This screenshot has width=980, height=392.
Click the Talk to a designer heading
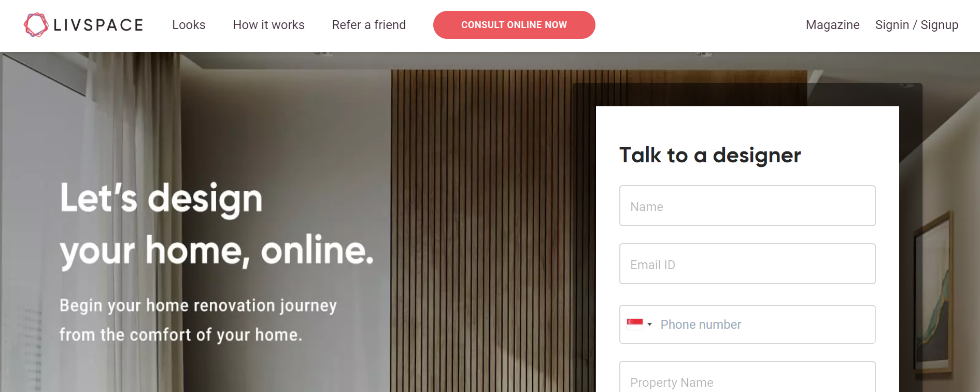tap(710, 156)
